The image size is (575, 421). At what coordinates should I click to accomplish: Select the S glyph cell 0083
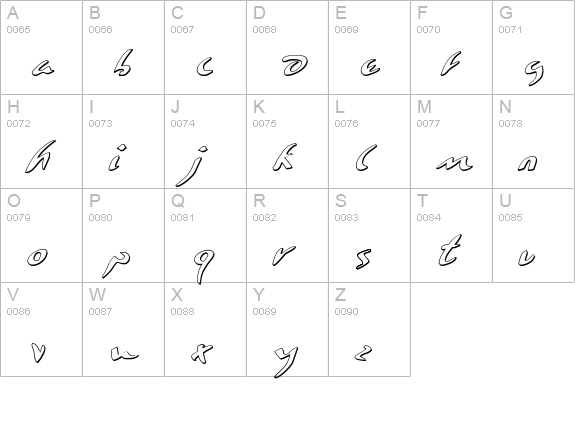coord(370,235)
